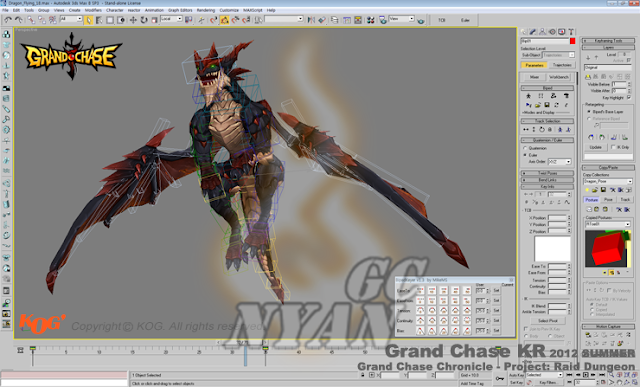
Task: Choose the Select and Move tool
Action: coord(133,20)
